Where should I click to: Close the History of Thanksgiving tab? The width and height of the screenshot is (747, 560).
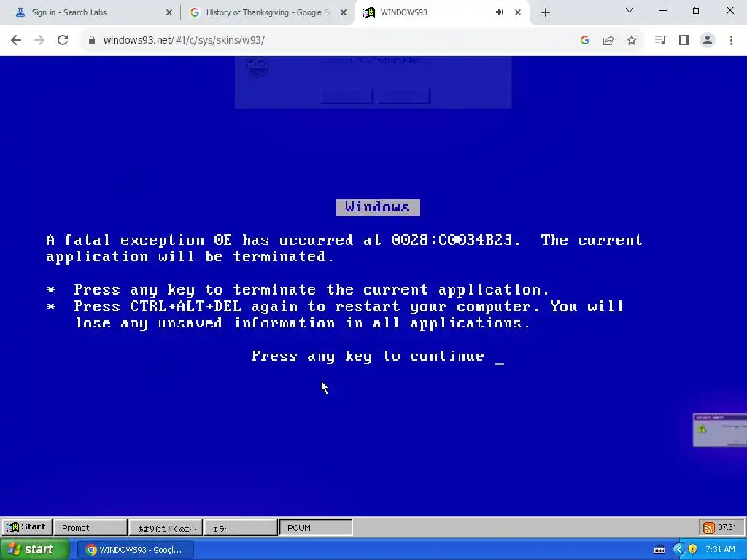[x=344, y=12]
